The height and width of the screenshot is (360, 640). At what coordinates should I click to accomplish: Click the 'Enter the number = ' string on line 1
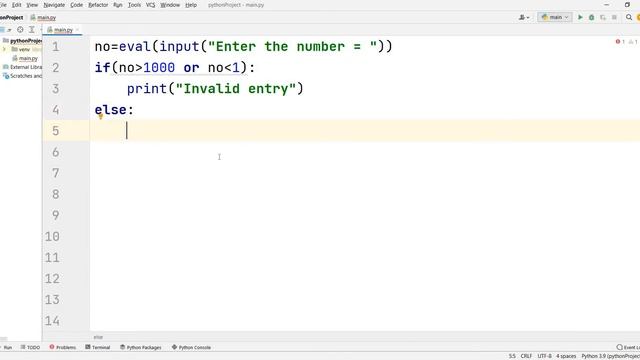(x=292, y=47)
